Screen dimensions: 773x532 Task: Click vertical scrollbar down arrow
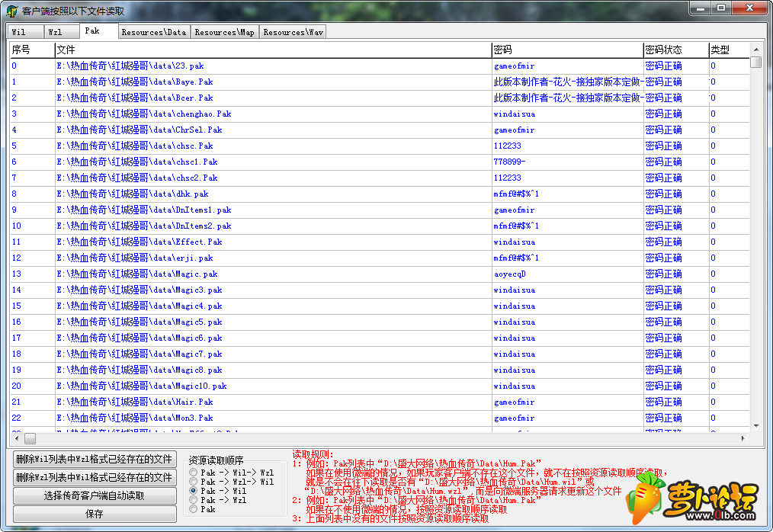pos(756,426)
